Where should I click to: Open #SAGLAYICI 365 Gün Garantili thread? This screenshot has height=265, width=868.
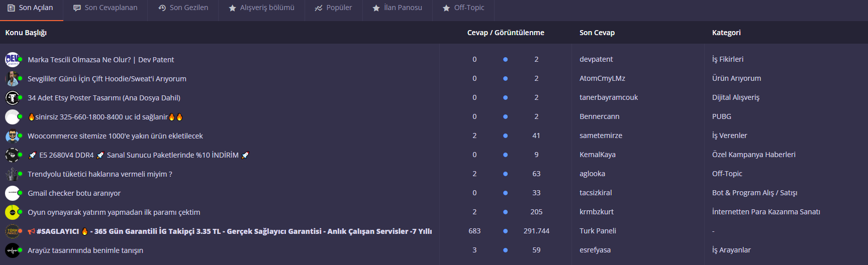point(230,231)
